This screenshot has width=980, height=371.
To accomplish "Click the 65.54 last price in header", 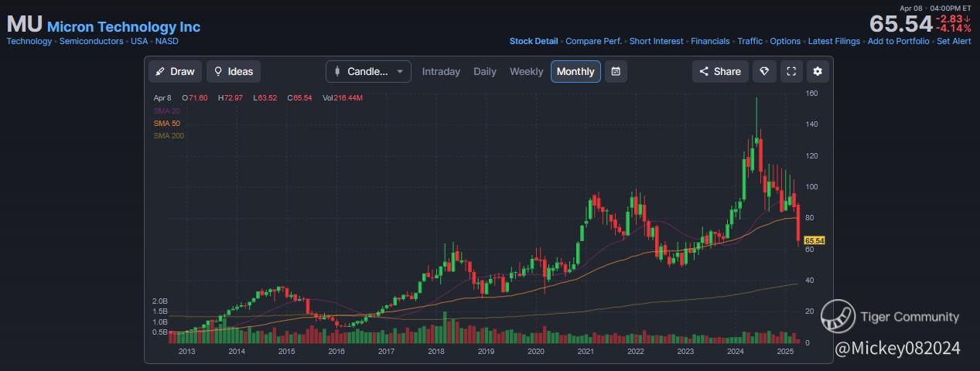I will 900,23.
